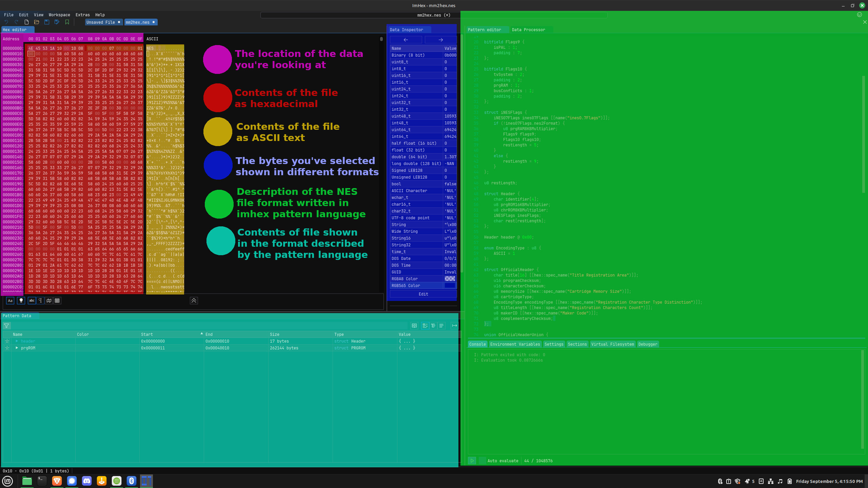Click the hex editor vertical scrollbar handle
This screenshot has height=488, width=868.
click(x=381, y=39)
